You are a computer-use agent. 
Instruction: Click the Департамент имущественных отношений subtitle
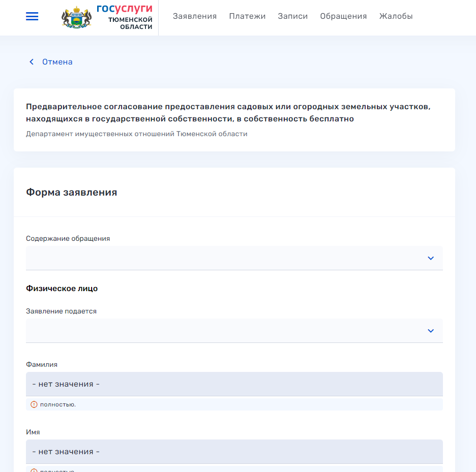(136, 134)
